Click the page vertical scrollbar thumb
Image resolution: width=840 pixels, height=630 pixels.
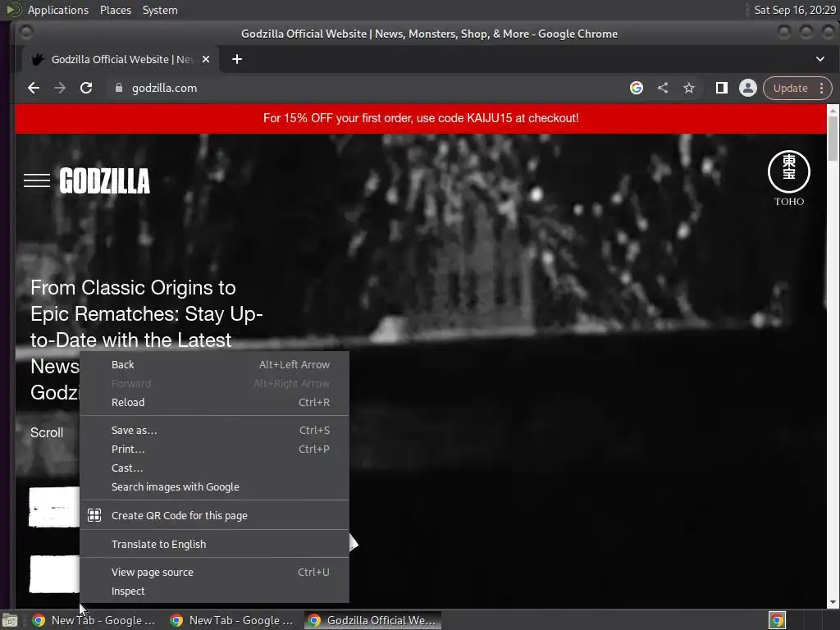(x=833, y=138)
